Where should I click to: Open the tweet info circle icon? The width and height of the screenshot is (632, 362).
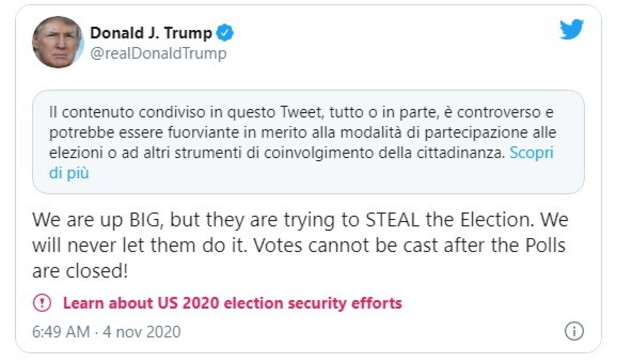pos(574,331)
